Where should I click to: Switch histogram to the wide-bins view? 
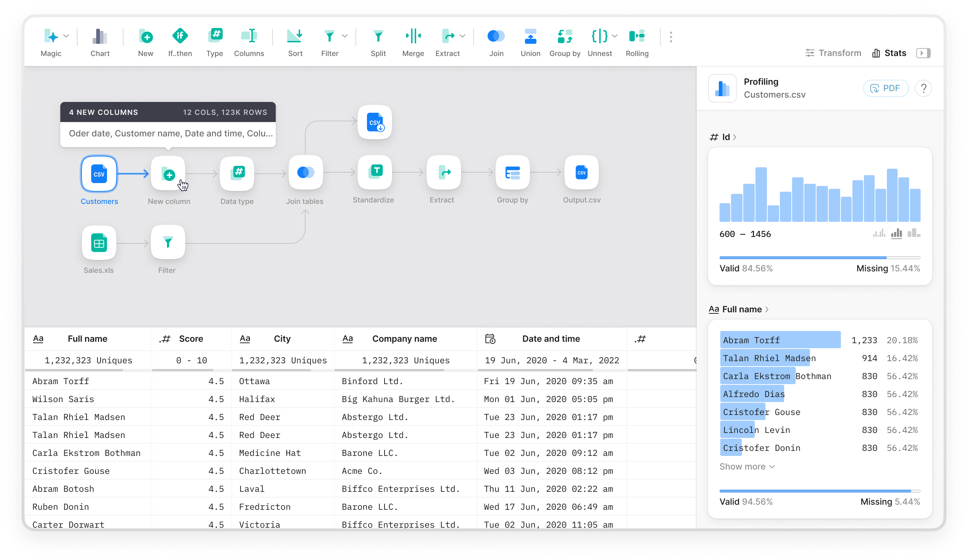point(913,233)
